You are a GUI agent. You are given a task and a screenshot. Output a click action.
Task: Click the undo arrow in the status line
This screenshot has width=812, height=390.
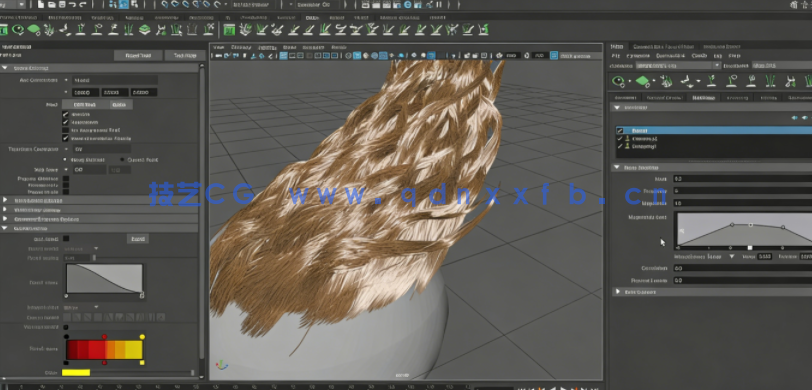coord(73,5)
